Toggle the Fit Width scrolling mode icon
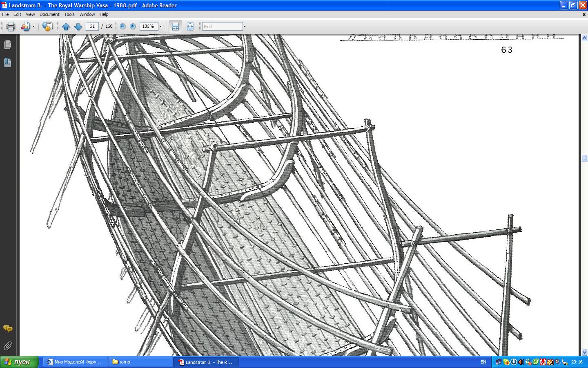This screenshot has width=588, height=368. pos(175,27)
